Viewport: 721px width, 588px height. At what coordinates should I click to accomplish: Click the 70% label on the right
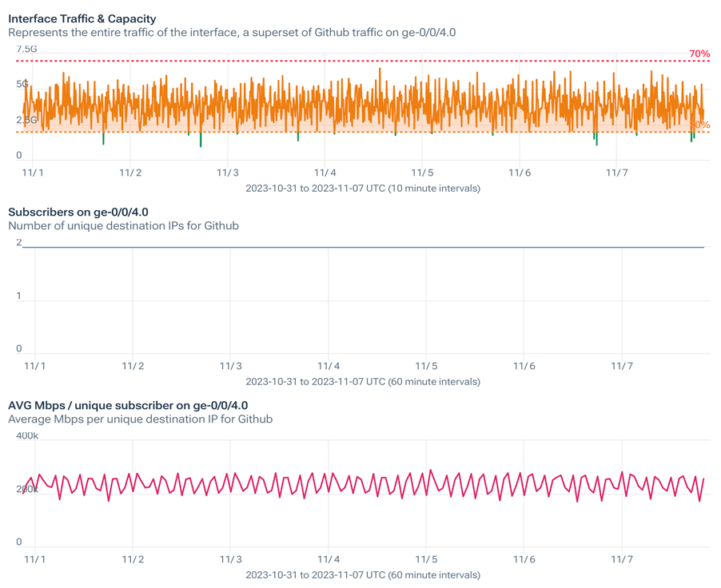pos(699,54)
